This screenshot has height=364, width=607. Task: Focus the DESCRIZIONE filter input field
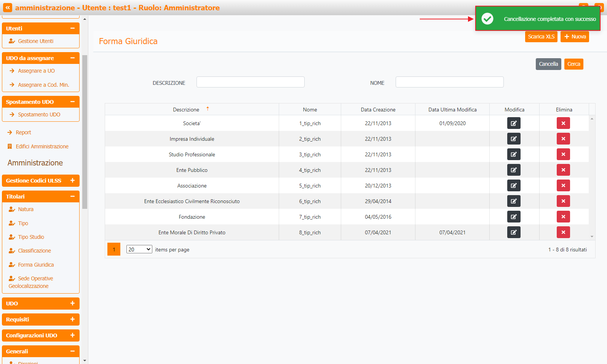click(x=250, y=82)
